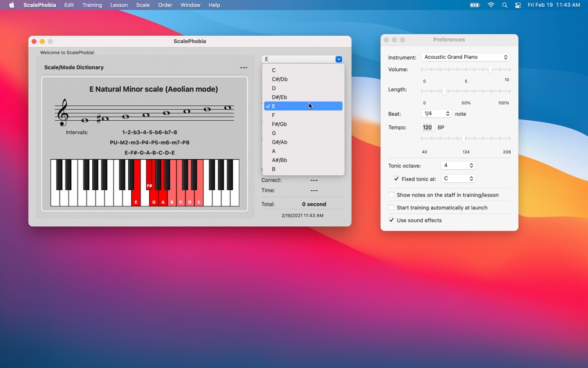The image size is (588, 368).
Task: Select D#/Eb from the tonic list
Action: (x=303, y=97)
